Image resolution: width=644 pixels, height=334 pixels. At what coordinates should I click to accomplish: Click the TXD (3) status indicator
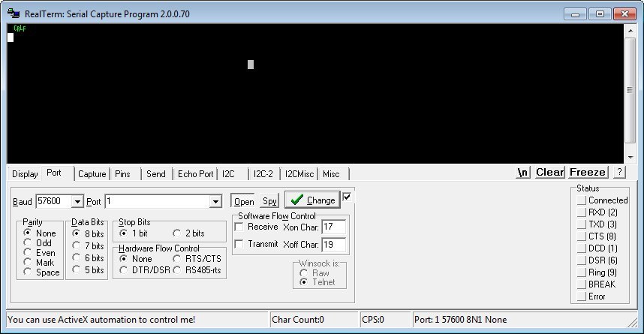click(x=581, y=224)
